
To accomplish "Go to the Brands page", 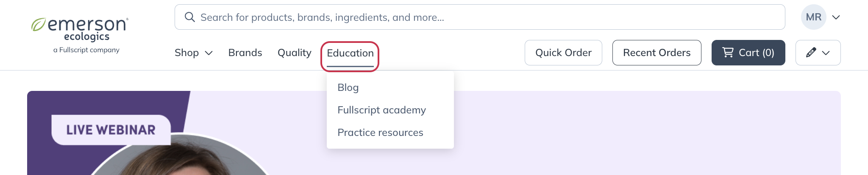I will (x=245, y=53).
